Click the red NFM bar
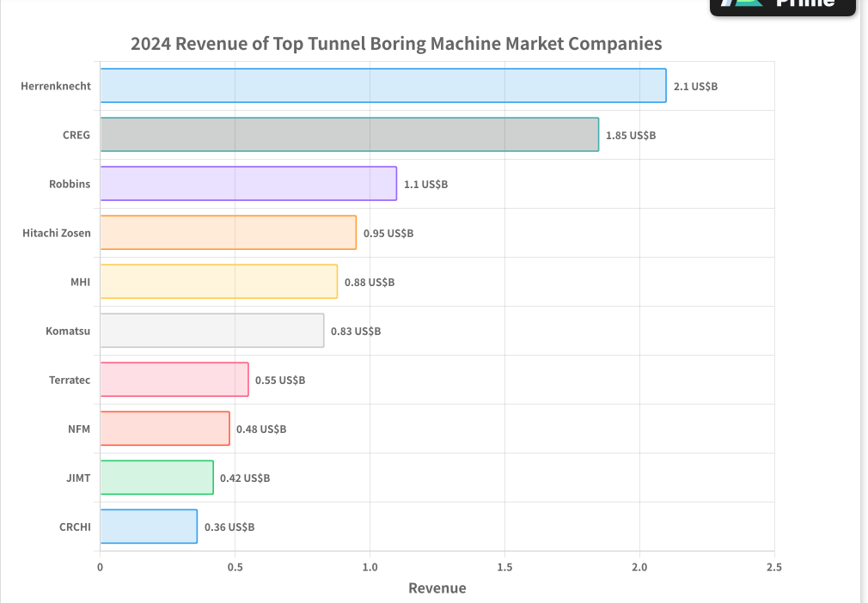This screenshot has height=603, width=868. [163, 429]
